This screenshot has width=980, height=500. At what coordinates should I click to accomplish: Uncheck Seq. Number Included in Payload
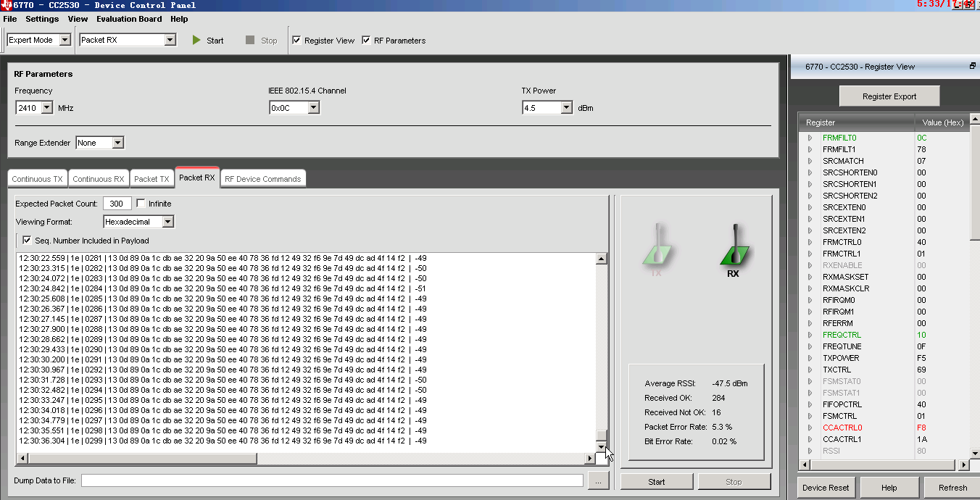(x=27, y=241)
